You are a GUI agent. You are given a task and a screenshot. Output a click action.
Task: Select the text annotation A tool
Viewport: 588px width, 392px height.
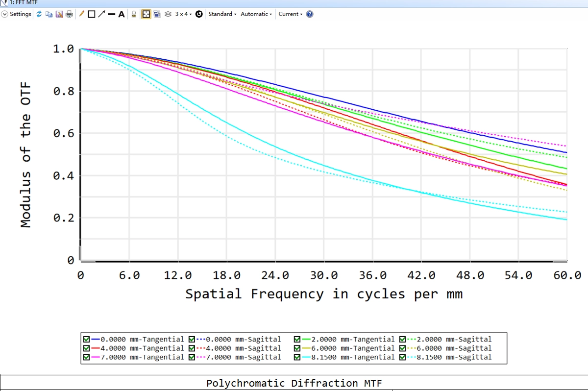(121, 14)
